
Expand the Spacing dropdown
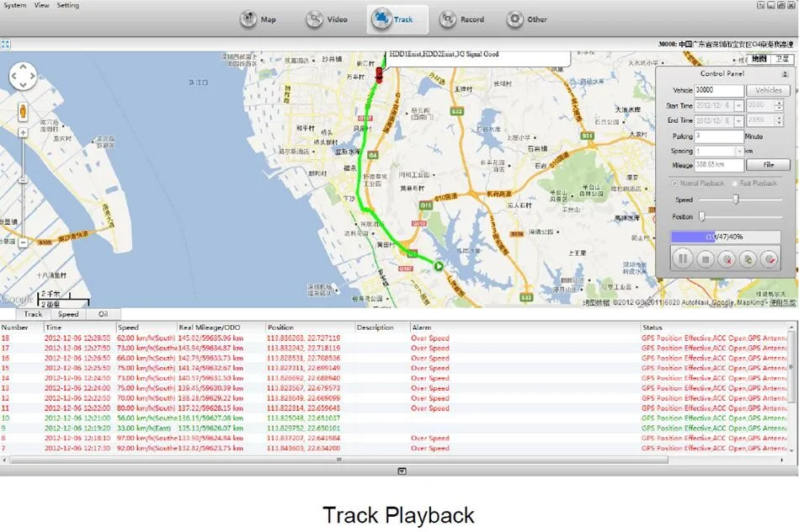pos(738,152)
